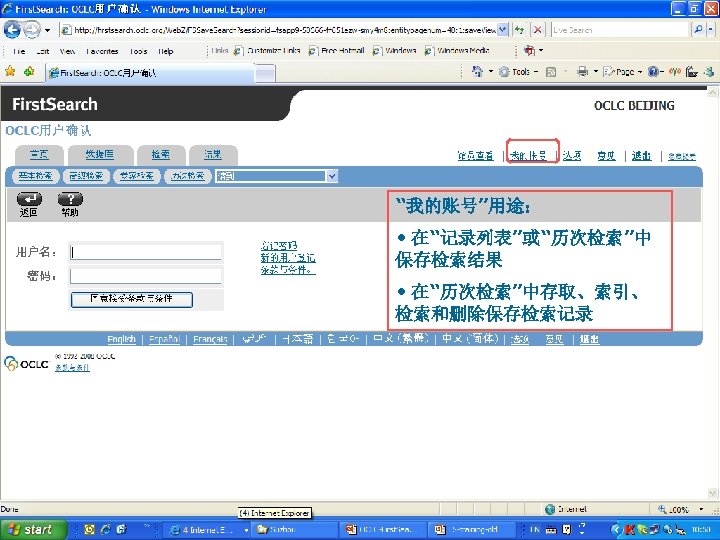The image size is (720, 540).
Task: Click the 我的账号 (My Account) link
Action: (529, 156)
